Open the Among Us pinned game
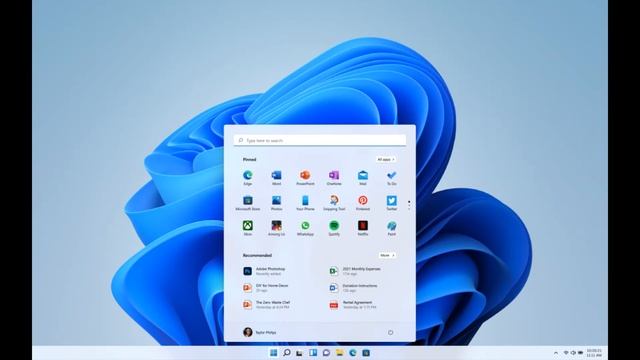 pyautogui.click(x=276, y=228)
